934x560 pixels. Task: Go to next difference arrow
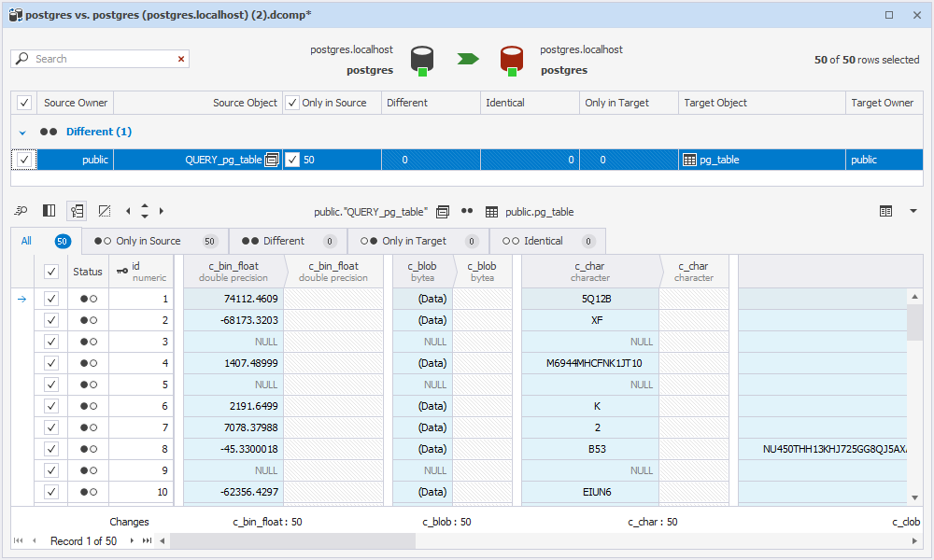click(x=162, y=211)
